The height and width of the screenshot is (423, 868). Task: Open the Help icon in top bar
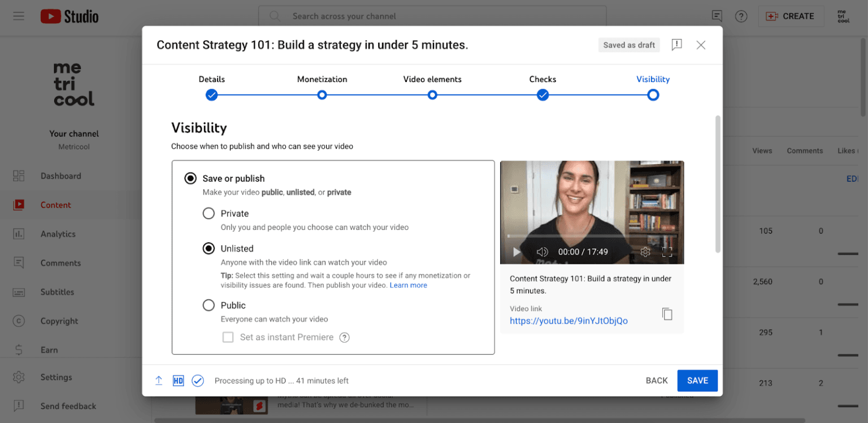(x=741, y=16)
